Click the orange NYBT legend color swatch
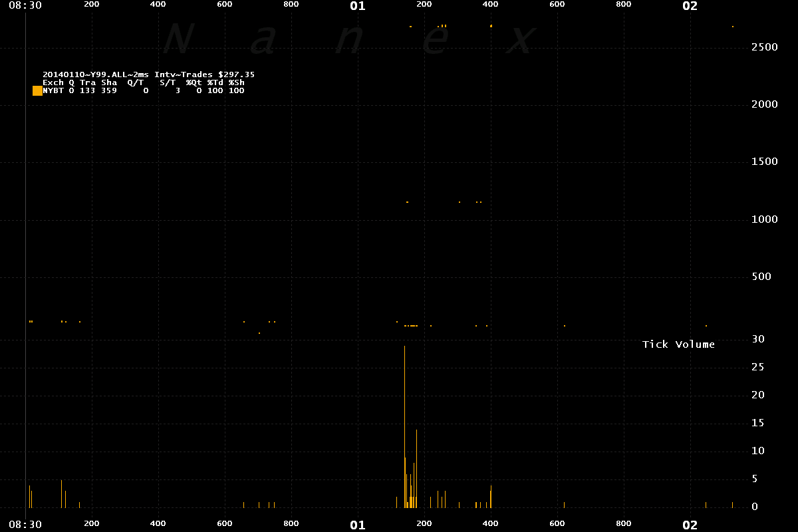The image size is (798, 532). [x=37, y=90]
